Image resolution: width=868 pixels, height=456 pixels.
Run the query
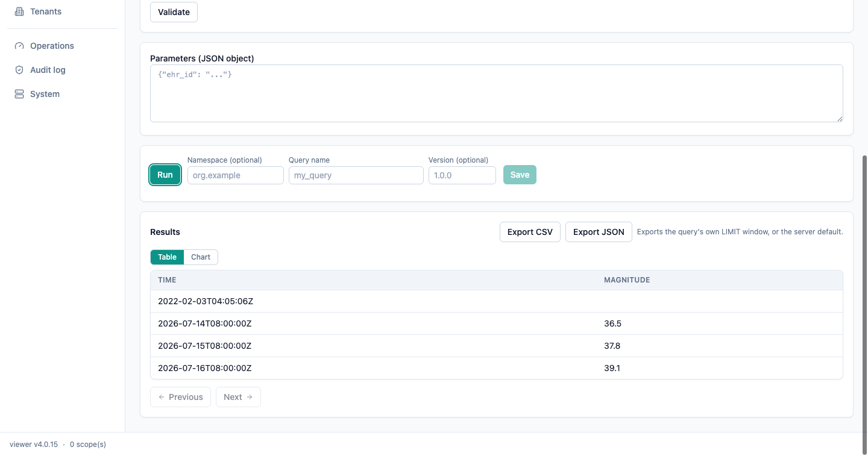click(165, 175)
